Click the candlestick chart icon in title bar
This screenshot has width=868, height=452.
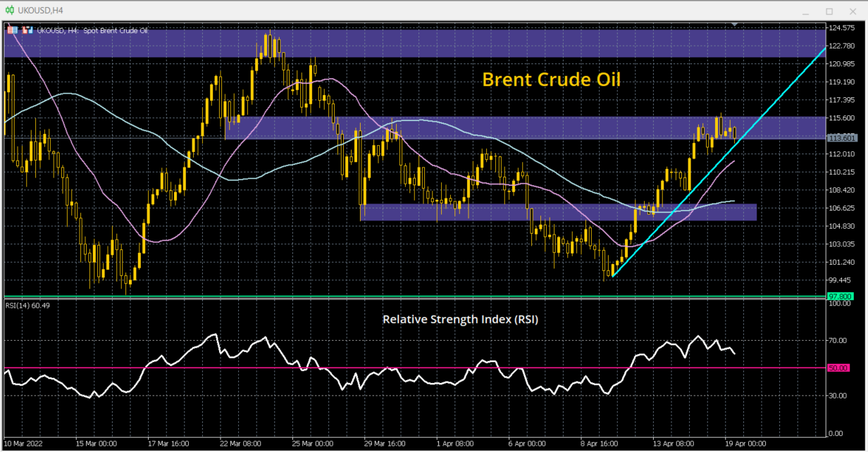pos(10,11)
